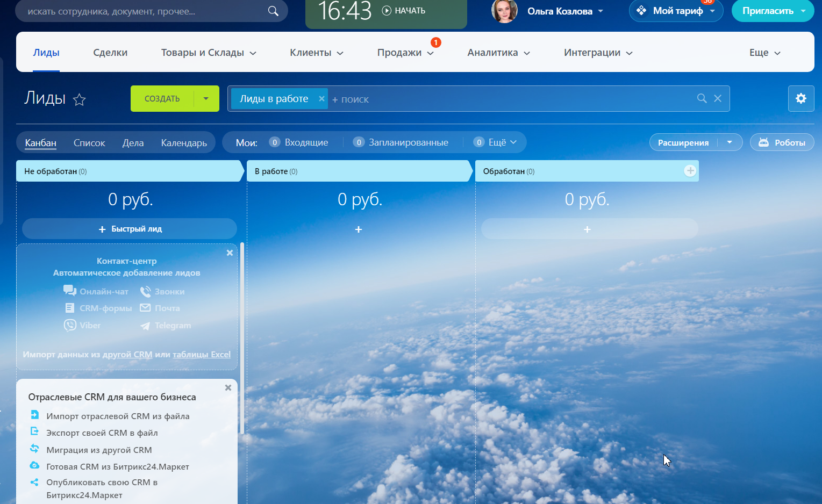Open the таблицы Excel import link
Screen dimensions: 822x504
(x=202, y=355)
